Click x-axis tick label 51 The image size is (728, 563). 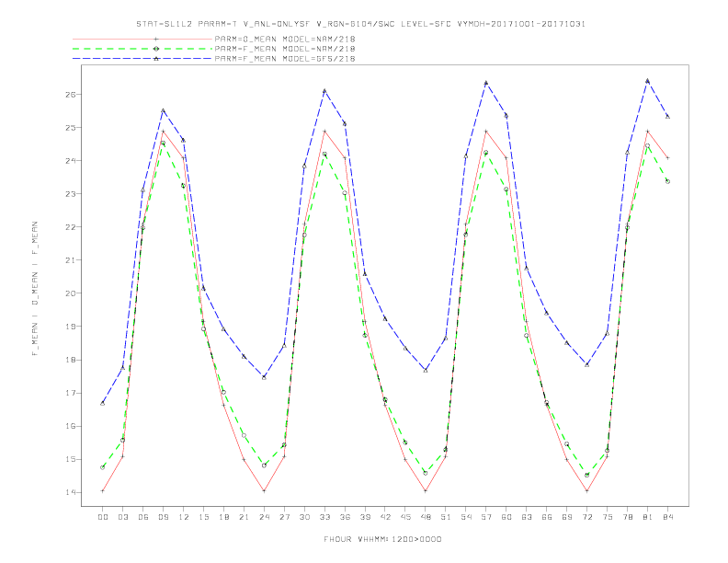click(x=446, y=517)
